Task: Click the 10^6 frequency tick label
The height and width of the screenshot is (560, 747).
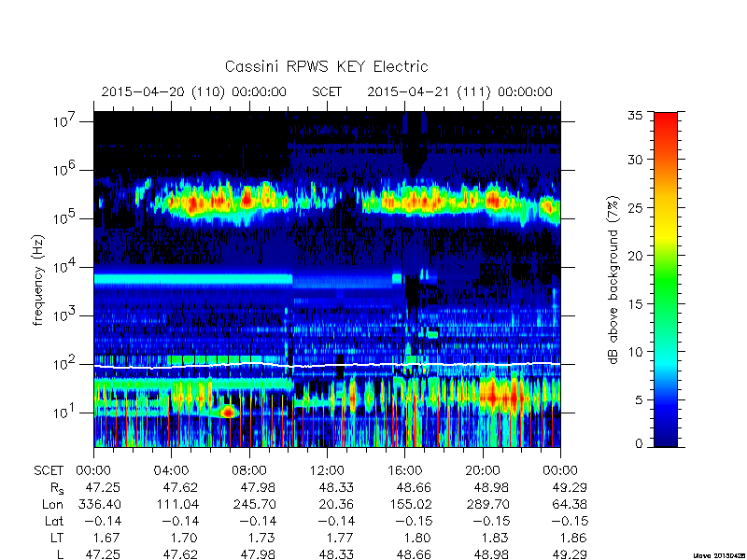Action: click(65, 170)
